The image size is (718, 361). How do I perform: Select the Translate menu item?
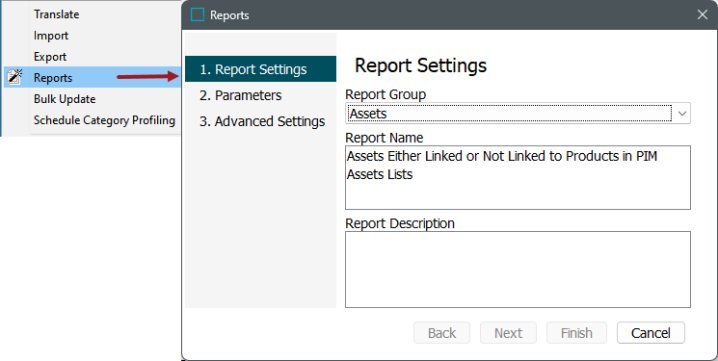[x=56, y=14]
